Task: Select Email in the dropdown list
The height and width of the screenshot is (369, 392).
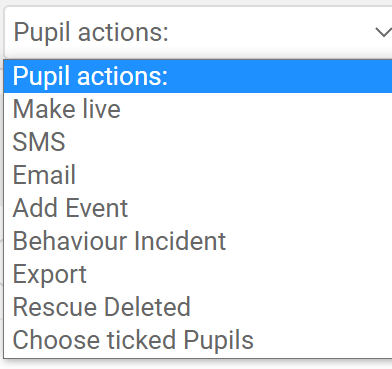Action: 198,175
